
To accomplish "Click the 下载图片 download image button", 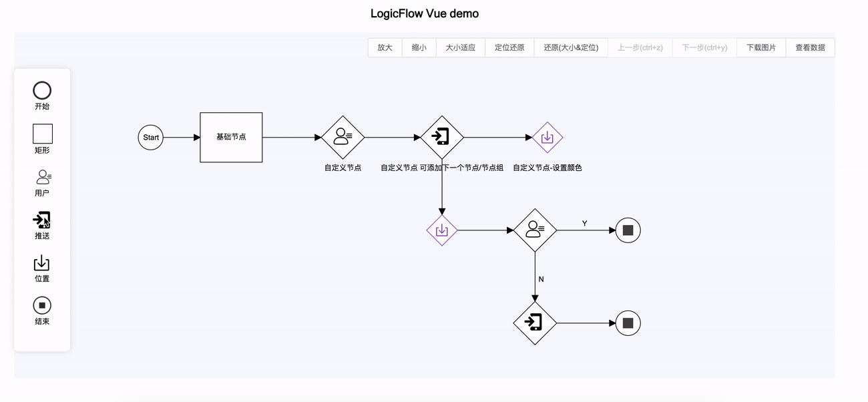I will [761, 47].
